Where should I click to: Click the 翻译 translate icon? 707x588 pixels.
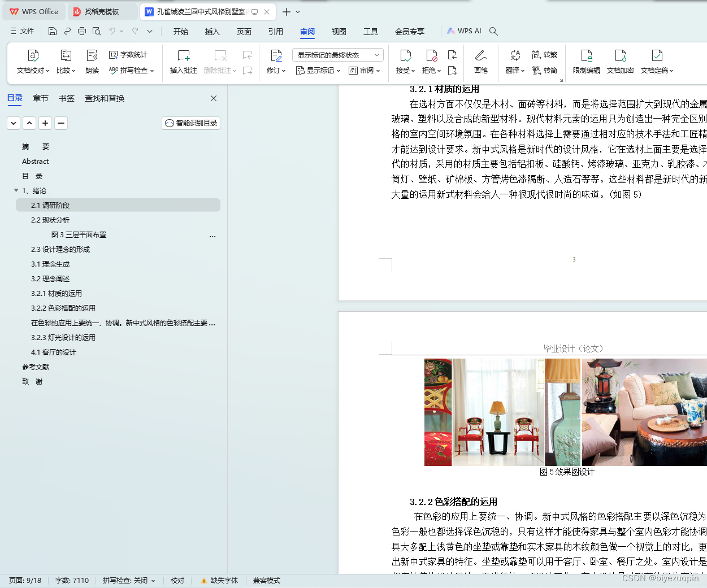tap(515, 55)
